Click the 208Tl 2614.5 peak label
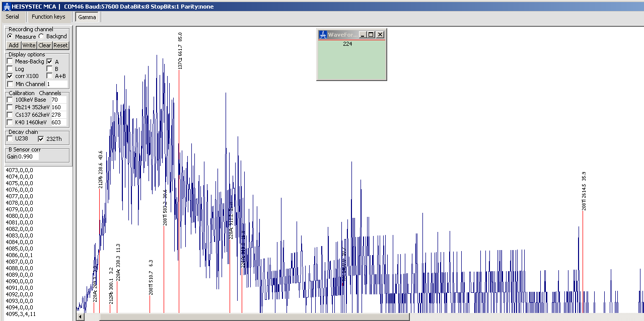Viewport: 644px width, 321px height. pos(584,191)
